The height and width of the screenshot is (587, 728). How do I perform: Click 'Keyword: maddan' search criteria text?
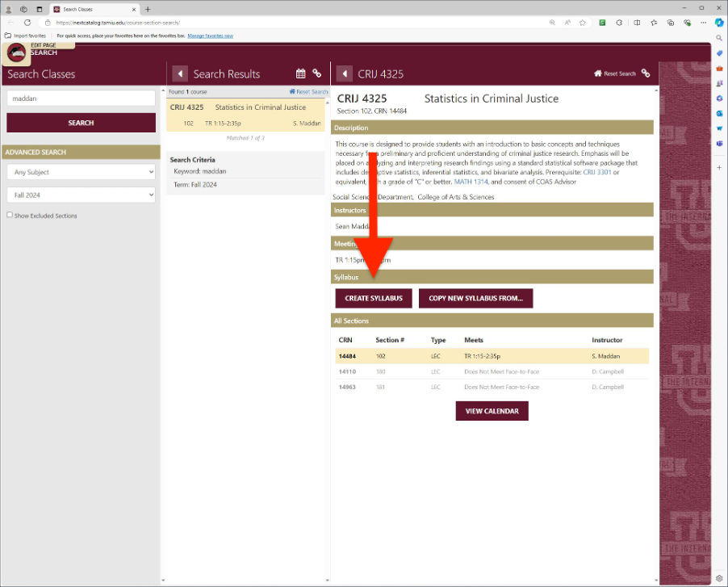click(199, 171)
